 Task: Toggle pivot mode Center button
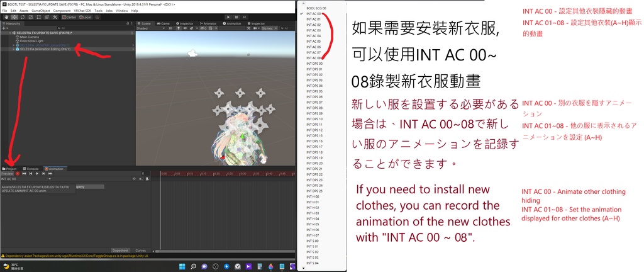point(69,17)
